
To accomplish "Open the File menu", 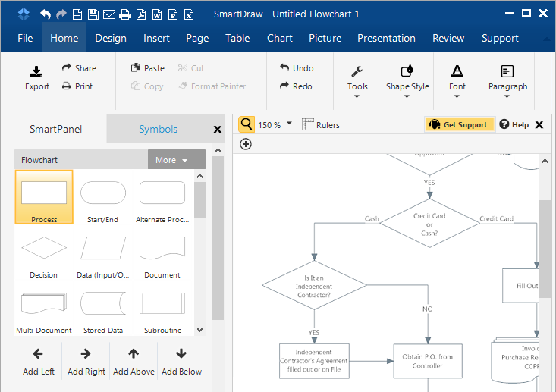I will pos(25,38).
